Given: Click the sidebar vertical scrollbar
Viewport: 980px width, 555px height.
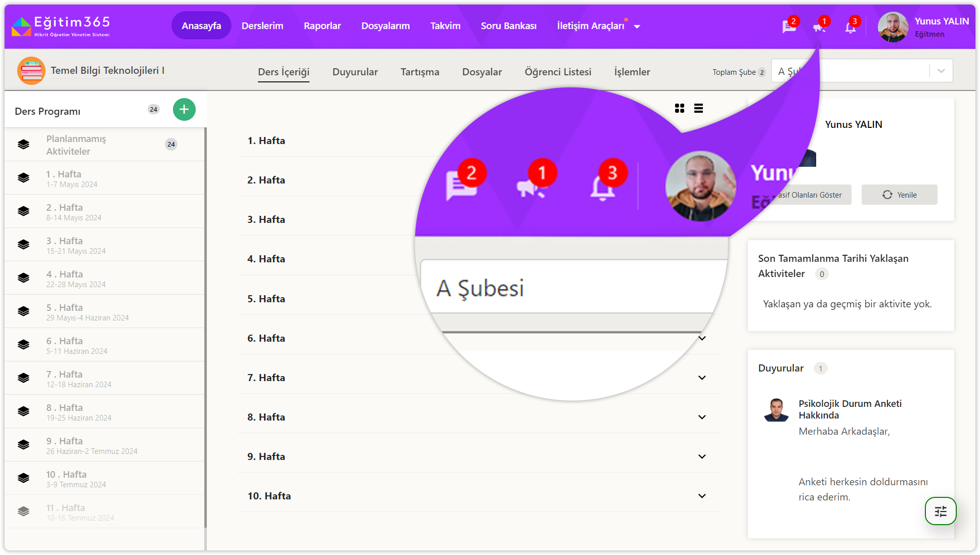Looking at the screenshot, I should (205, 329).
